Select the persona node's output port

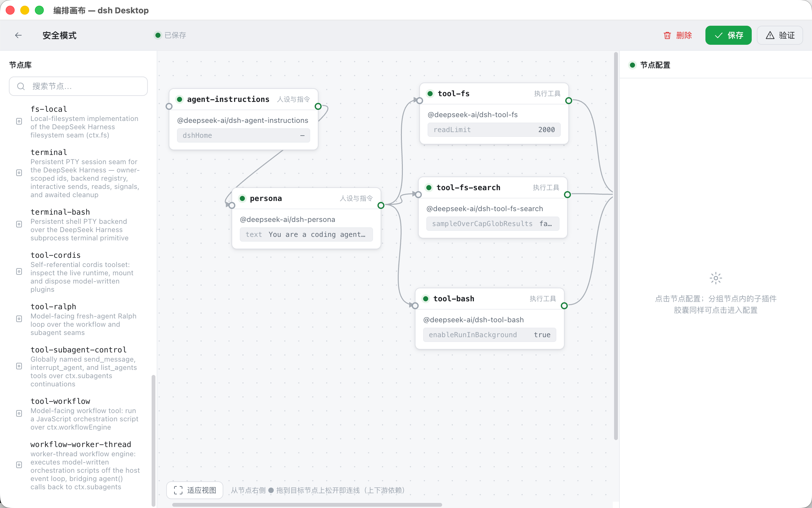coord(381,206)
